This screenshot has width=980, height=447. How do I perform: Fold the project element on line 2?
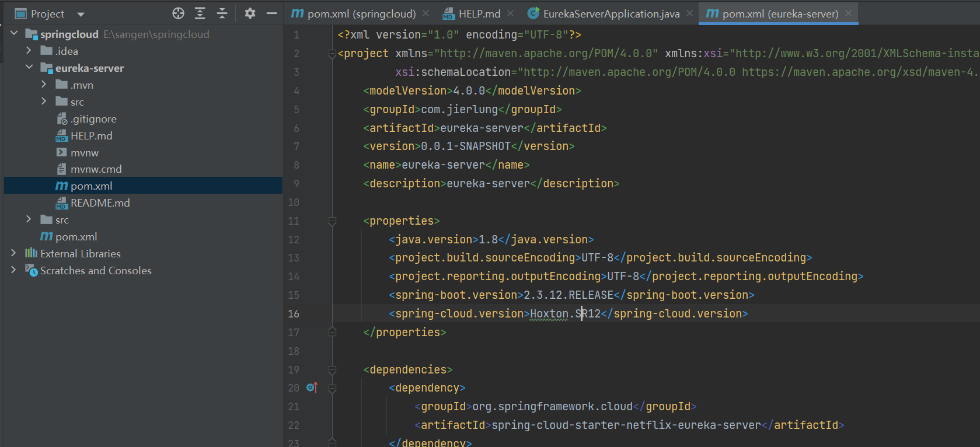(332, 54)
